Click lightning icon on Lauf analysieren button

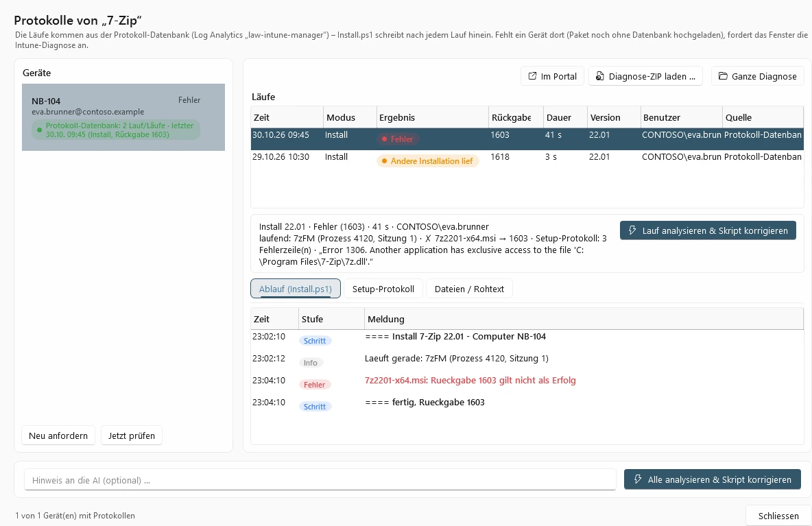(x=632, y=230)
